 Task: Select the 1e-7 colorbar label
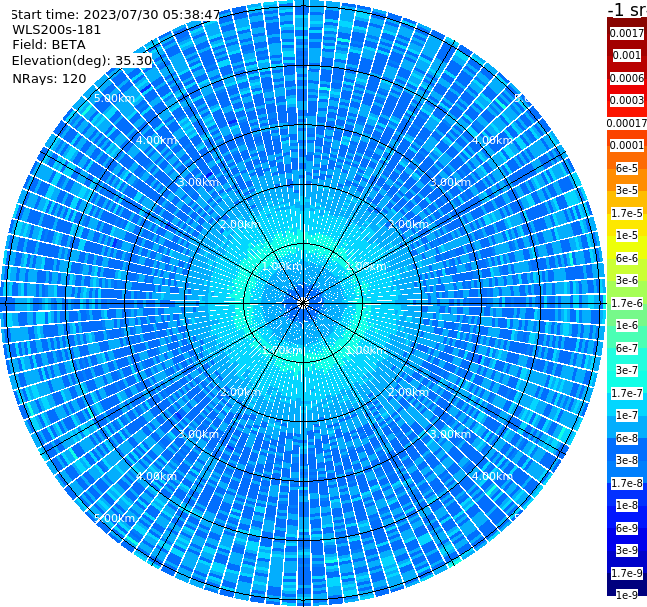[x=627, y=415]
